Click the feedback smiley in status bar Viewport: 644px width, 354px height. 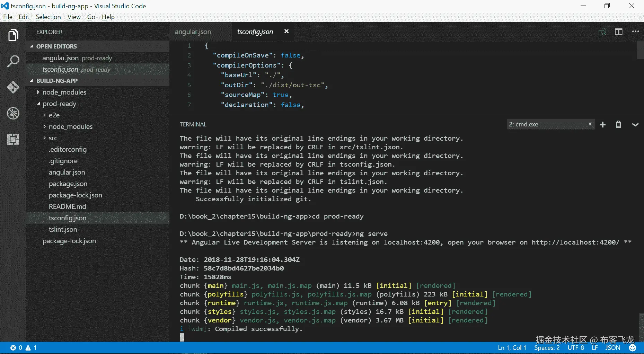click(633, 347)
